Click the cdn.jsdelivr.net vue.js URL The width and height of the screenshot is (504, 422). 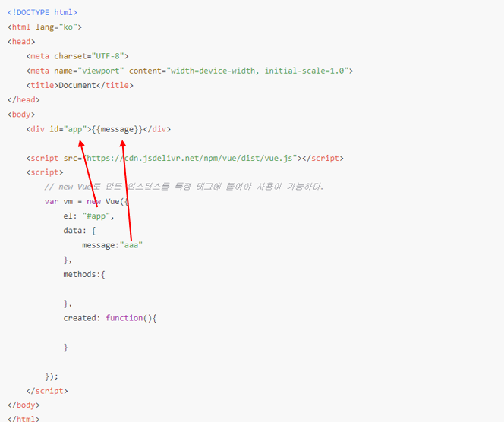190,158
